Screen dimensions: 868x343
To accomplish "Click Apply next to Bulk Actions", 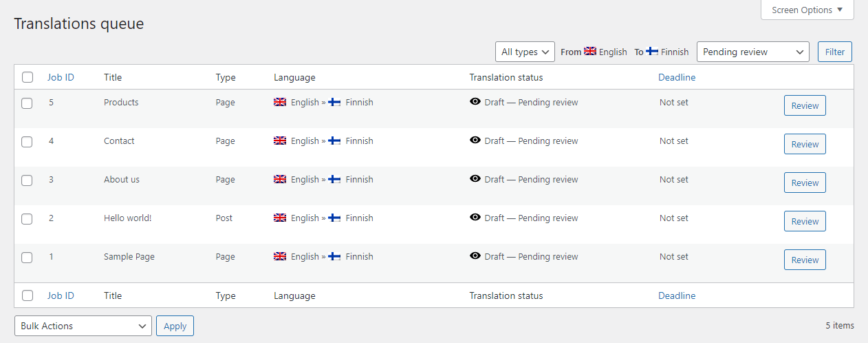I will pos(175,326).
